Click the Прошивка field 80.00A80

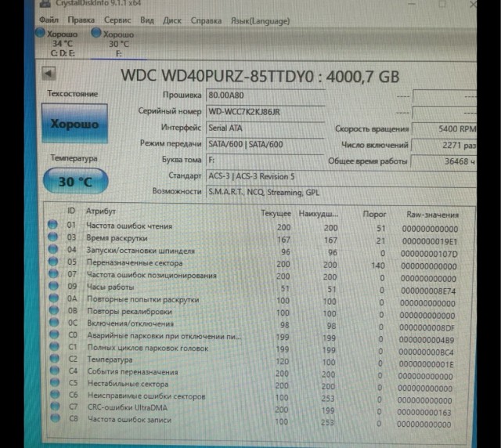tap(265, 96)
